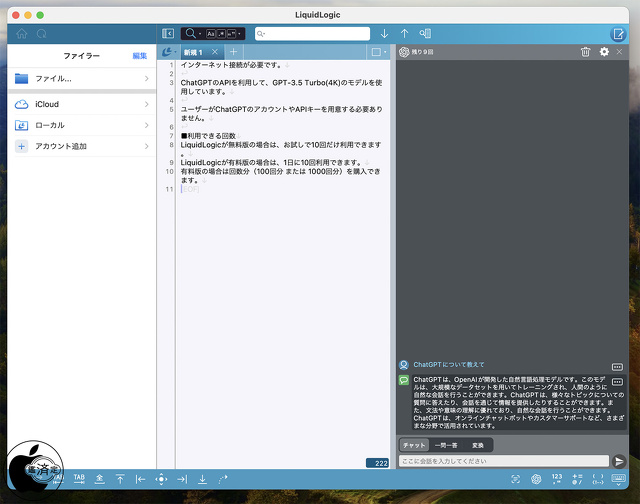Screen dimensions: 640x504
Task: Show the brackets palette icon
Action: [598, 479]
